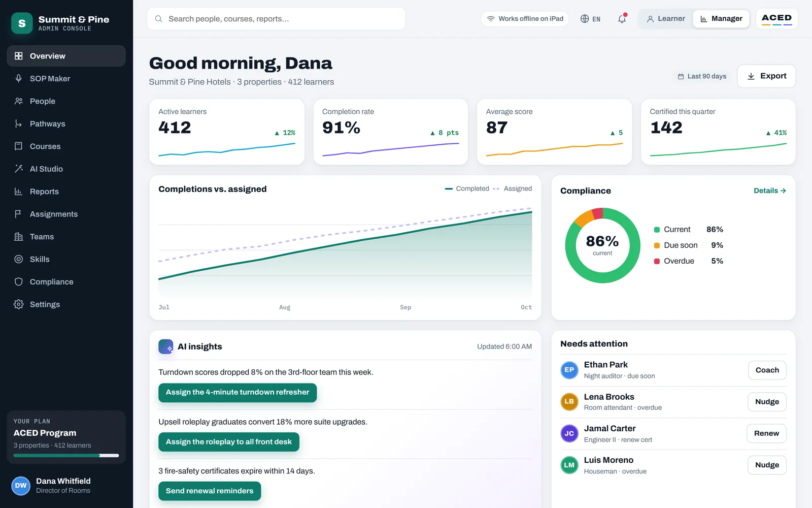Click the AI Studio magic wand icon
The width and height of the screenshot is (812, 508).
click(x=19, y=169)
